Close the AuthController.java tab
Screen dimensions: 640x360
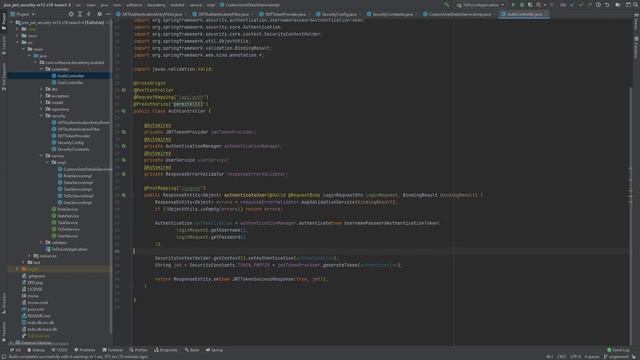coord(546,14)
